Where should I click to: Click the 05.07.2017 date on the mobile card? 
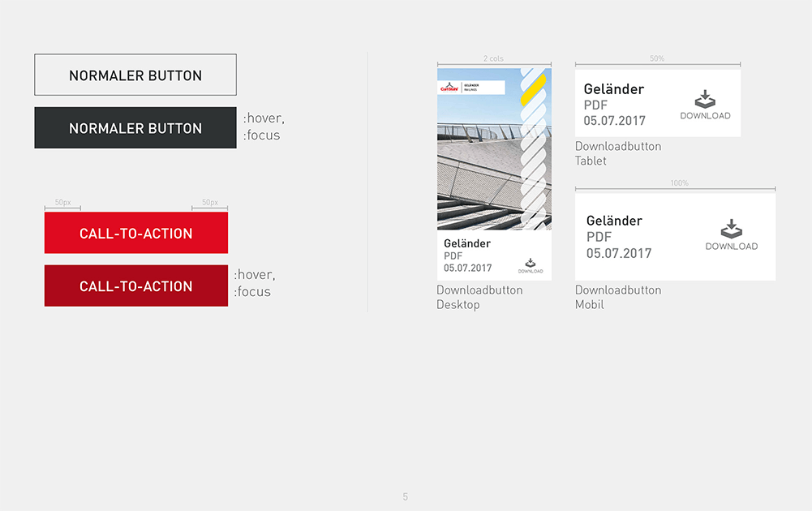tap(619, 253)
